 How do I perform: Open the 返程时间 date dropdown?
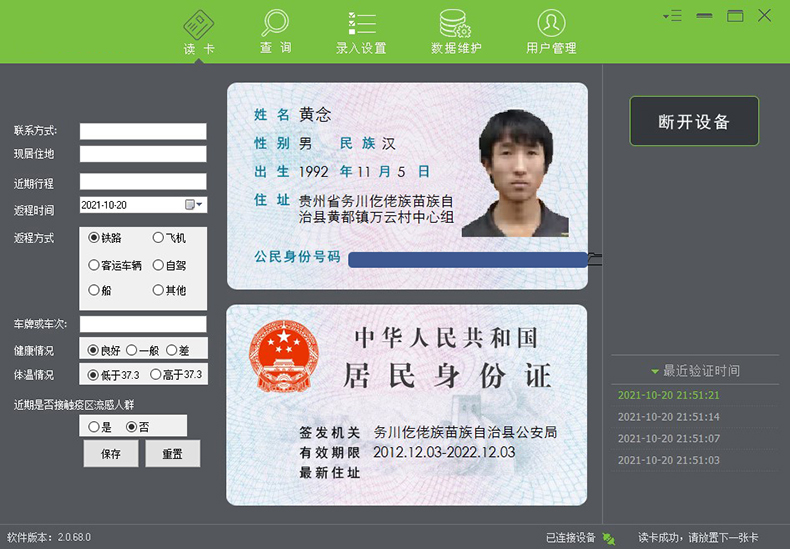195,205
